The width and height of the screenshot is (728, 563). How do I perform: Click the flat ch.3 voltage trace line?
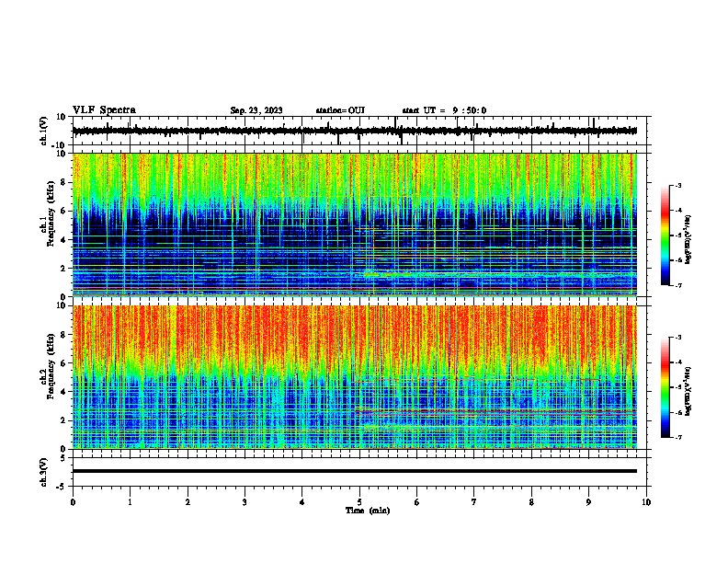pyautogui.click(x=355, y=471)
